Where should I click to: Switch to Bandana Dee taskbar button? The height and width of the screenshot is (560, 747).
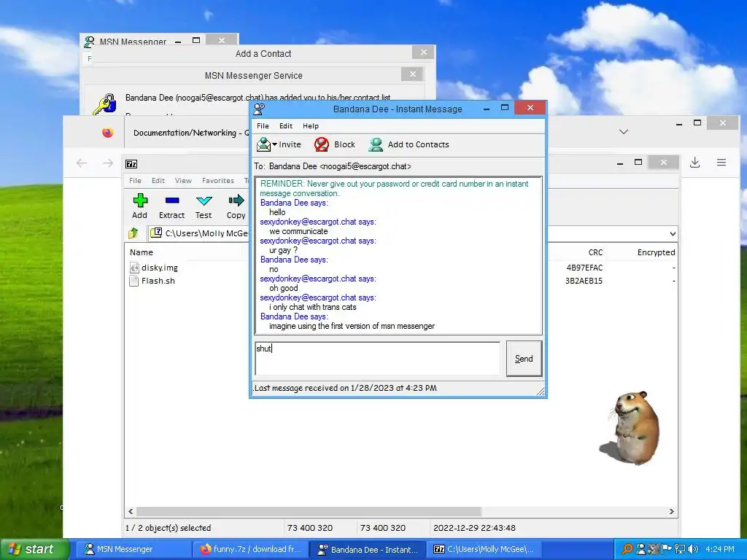368,549
